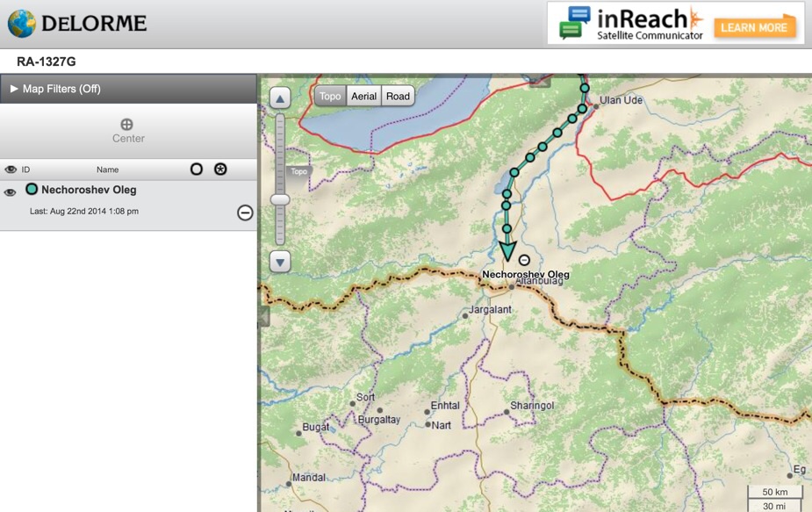Click the zoom slider handle
Image resolution: width=812 pixels, height=512 pixels.
280,200
